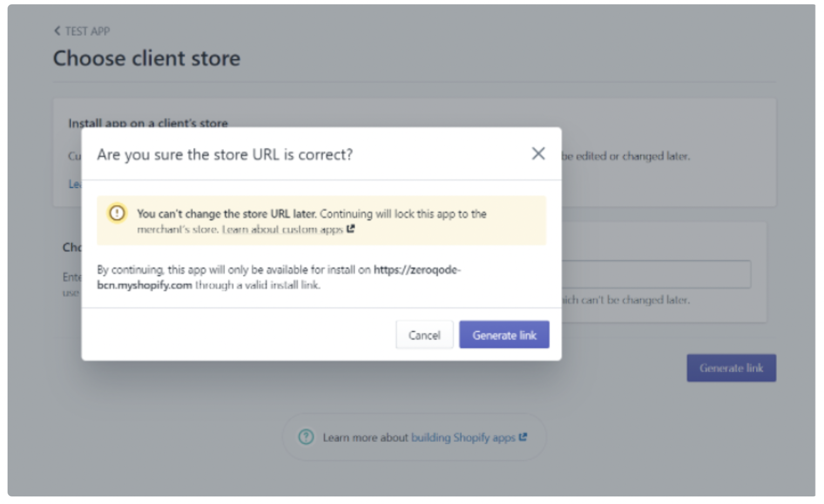824x504 pixels.
Task: Click the bold You can't change warning text
Action: click(x=226, y=214)
